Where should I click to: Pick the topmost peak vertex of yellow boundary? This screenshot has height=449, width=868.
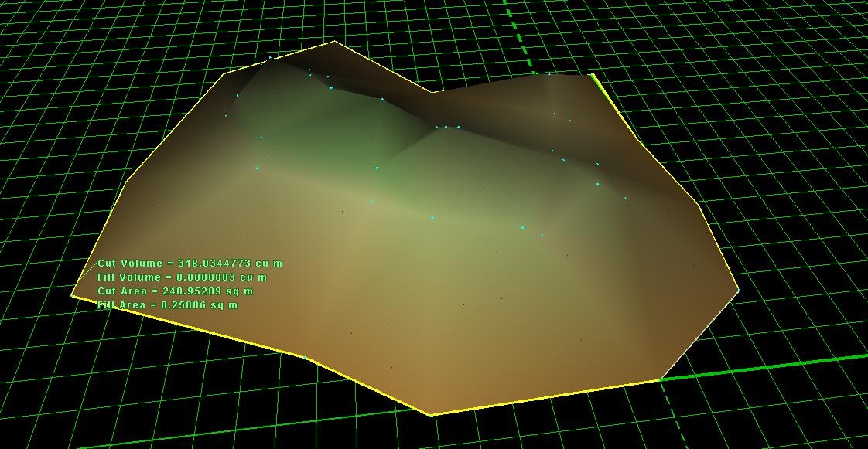pyautogui.click(x=334, y=41)
